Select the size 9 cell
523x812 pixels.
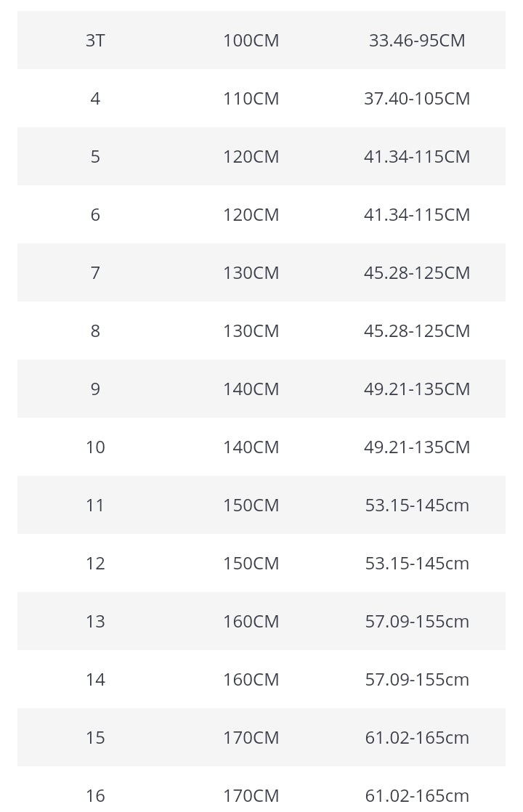[95, 389]
